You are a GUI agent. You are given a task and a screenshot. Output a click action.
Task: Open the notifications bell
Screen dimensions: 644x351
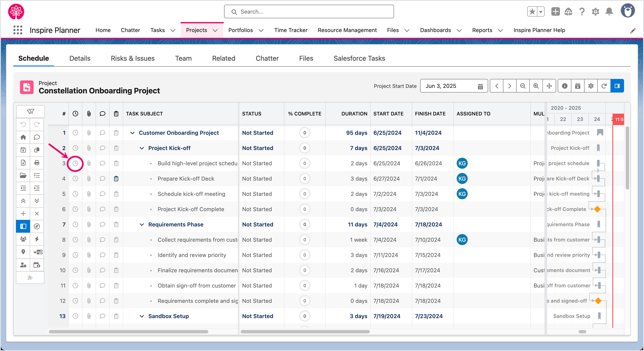(x=609, y=11)
